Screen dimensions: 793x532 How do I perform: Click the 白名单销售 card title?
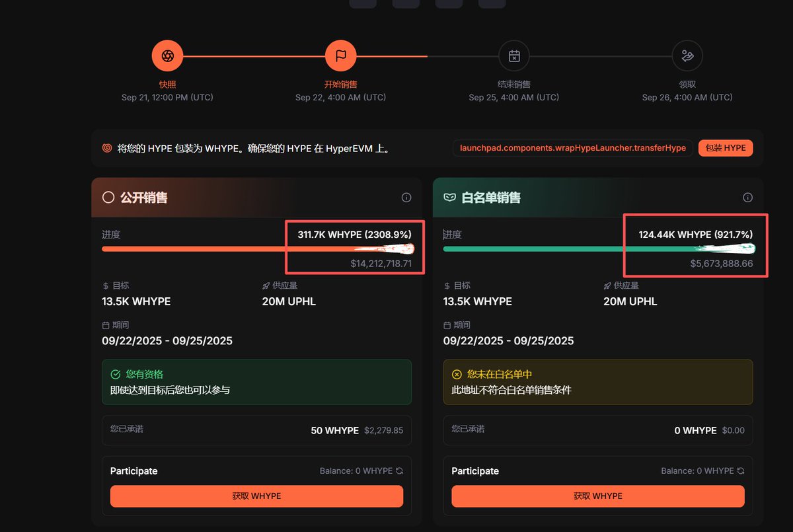(x=491, y=198)
